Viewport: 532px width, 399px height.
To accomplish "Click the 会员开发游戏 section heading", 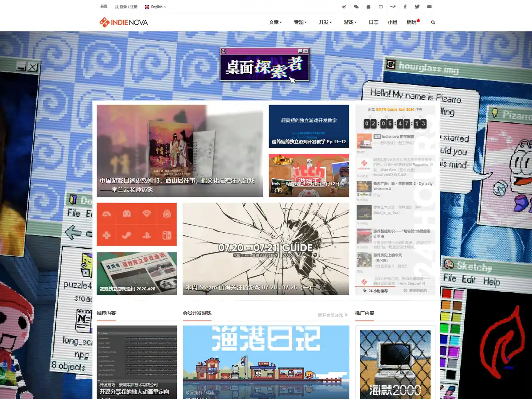I will [x=197, y=313].
